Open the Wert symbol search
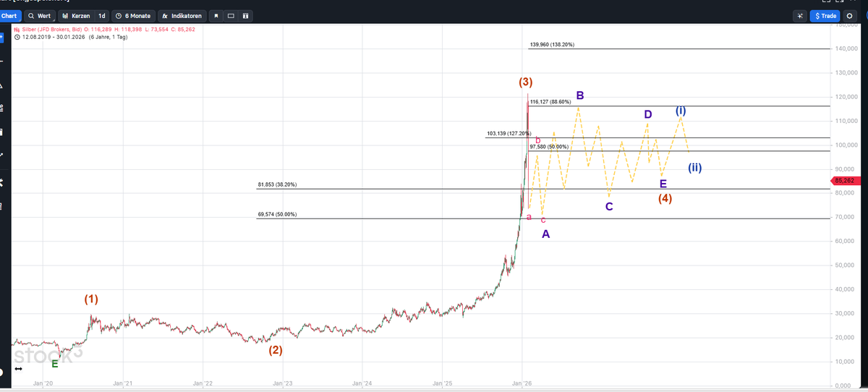The height and width of the screenshot is (392, 868). [40, 16]
